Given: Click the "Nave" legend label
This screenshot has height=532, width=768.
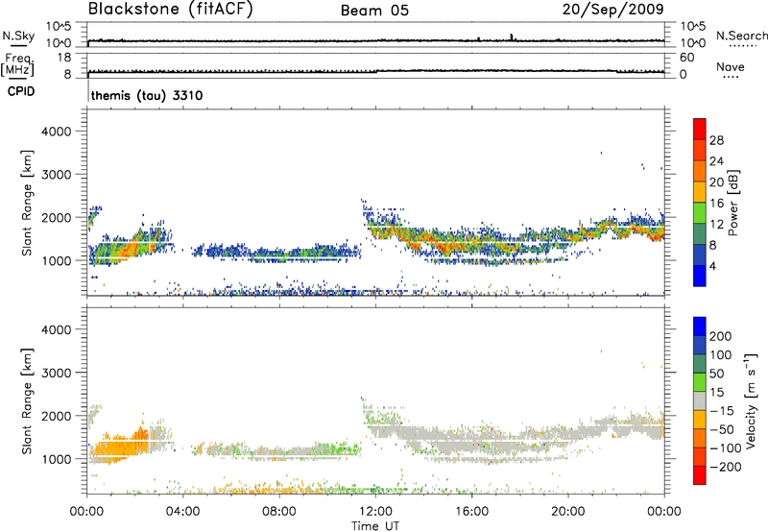Looking at the screenshot, I should coord(731,66).
